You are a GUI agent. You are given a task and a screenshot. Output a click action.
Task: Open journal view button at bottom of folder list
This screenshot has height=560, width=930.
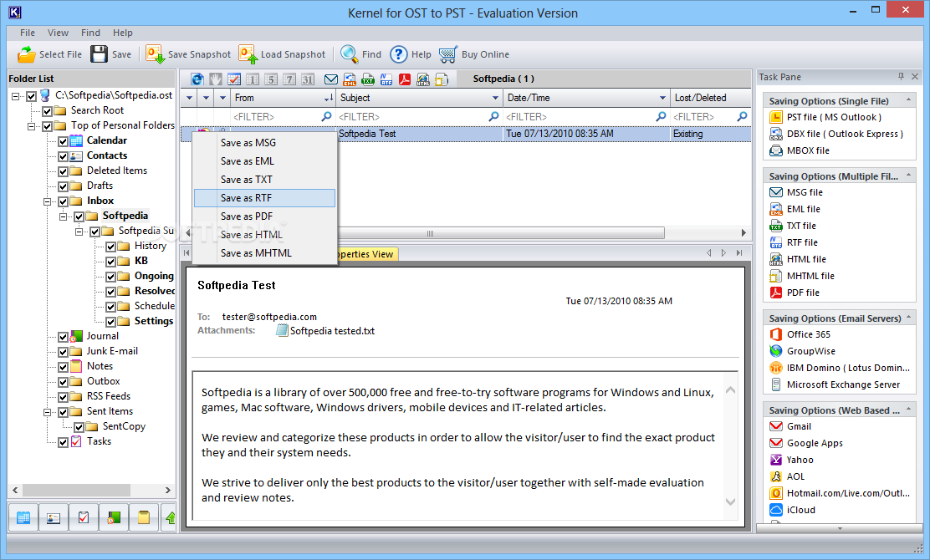pyautogui.click(x=114, y=517)
